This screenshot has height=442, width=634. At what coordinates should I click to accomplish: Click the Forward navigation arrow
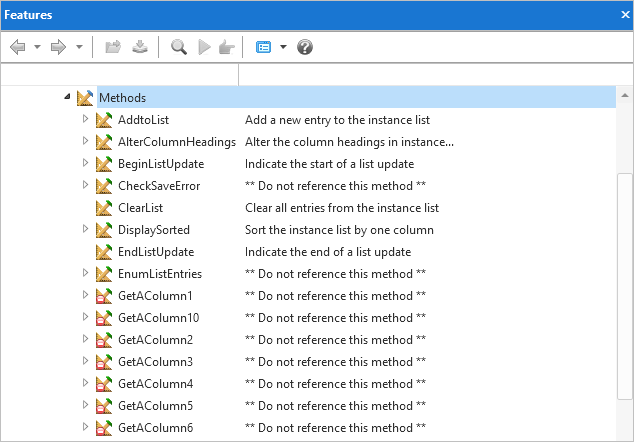tap(59, 47)
